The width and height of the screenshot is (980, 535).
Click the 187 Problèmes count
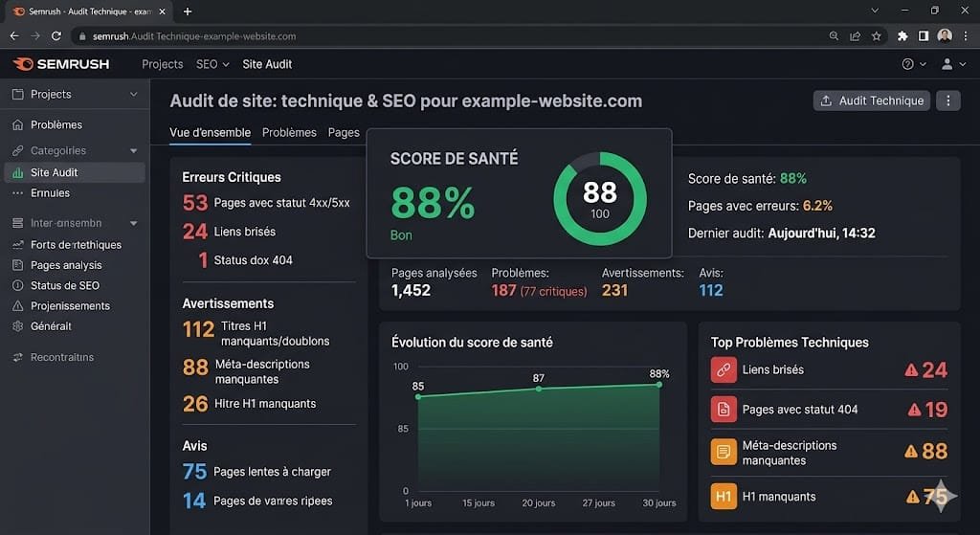point(503,291)
